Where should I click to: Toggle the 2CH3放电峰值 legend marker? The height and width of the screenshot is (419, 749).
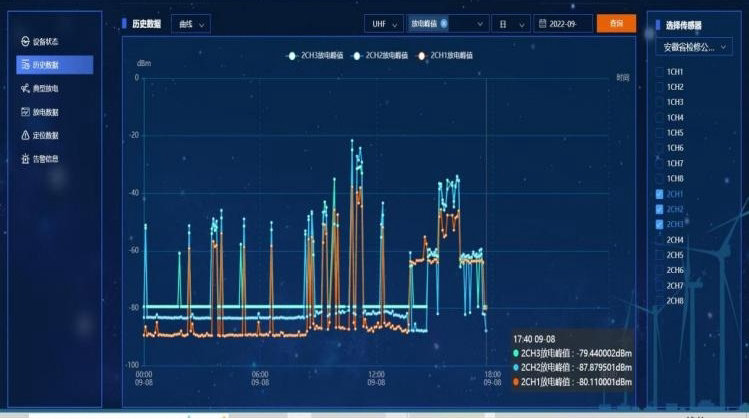click(292, 55)
